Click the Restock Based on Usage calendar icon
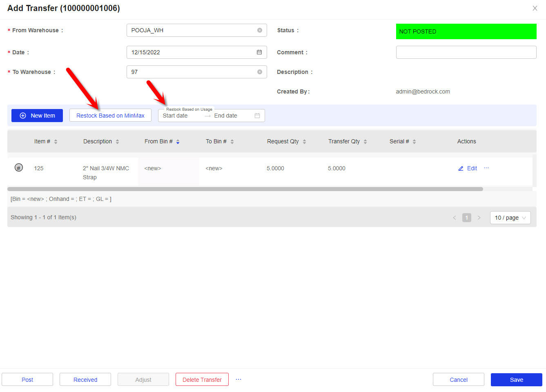The width and height of the screenshot is (546, 392). 257,116
